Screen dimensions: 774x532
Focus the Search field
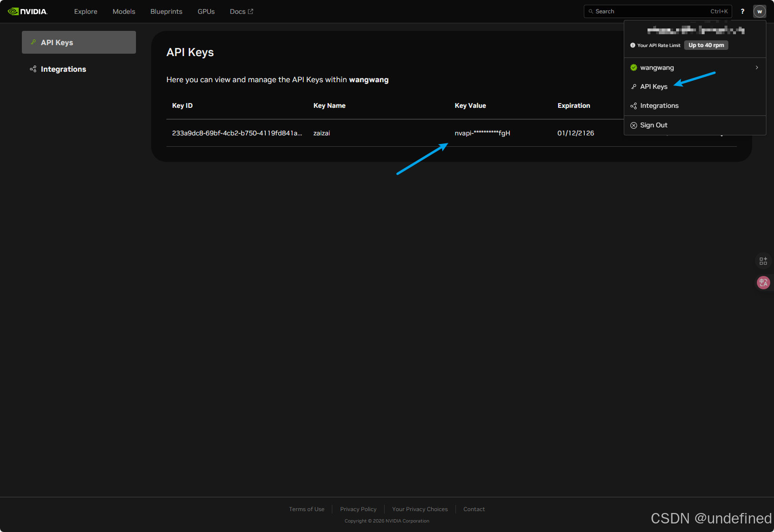[658, 11]
